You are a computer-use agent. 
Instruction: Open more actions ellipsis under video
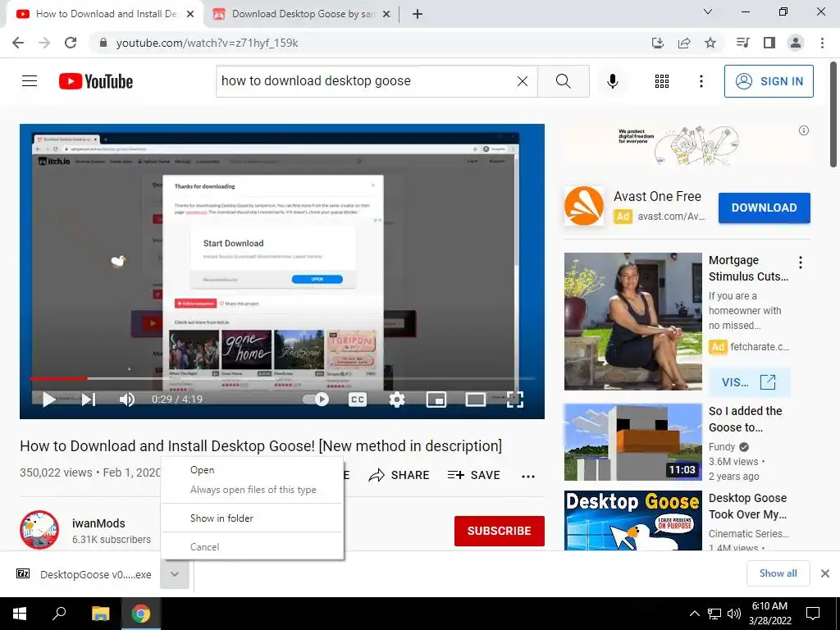pyautogui.click(x=528, y=477)
